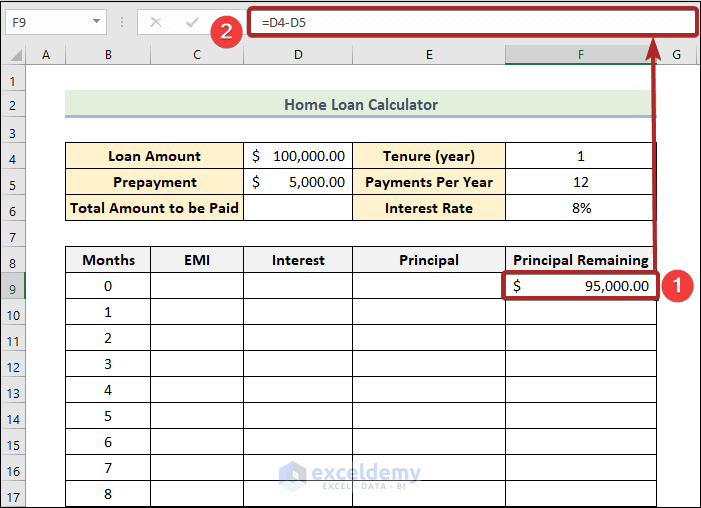
Task: Click the Interest cell for month 1
Action: point(298,312)
